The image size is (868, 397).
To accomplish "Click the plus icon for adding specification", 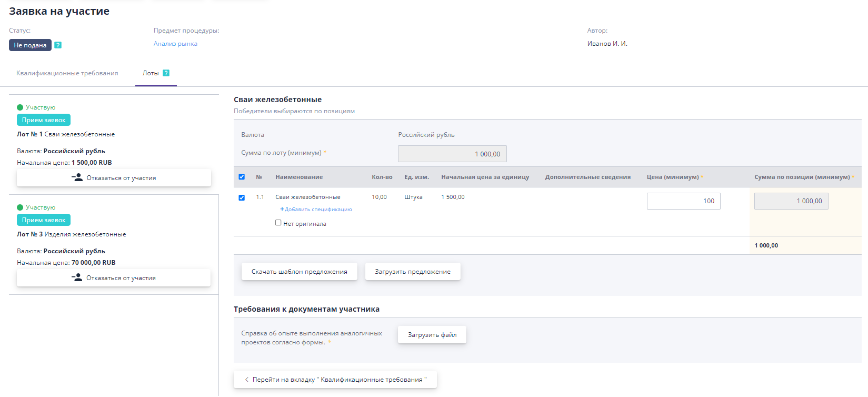I will point(282,210).
